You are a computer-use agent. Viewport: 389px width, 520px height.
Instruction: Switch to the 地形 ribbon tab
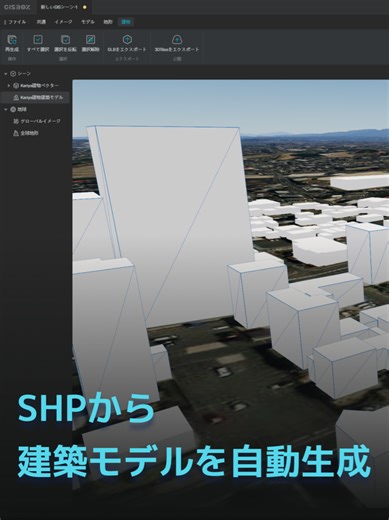[108, 22]
